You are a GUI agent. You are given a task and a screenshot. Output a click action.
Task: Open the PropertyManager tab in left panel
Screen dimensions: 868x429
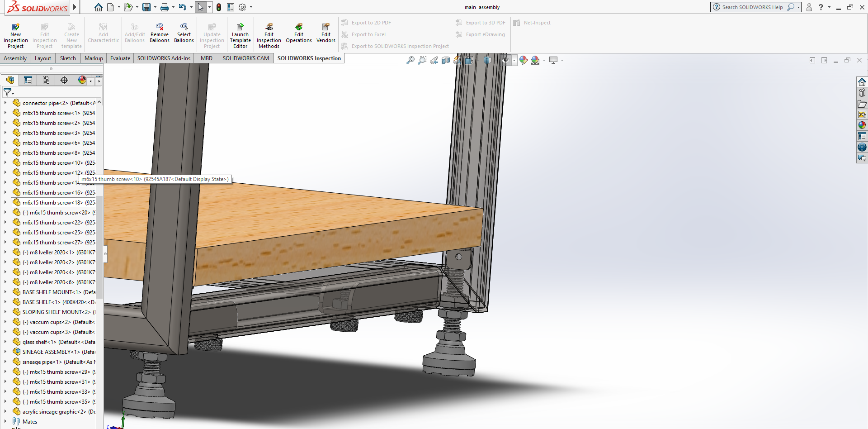28,80
